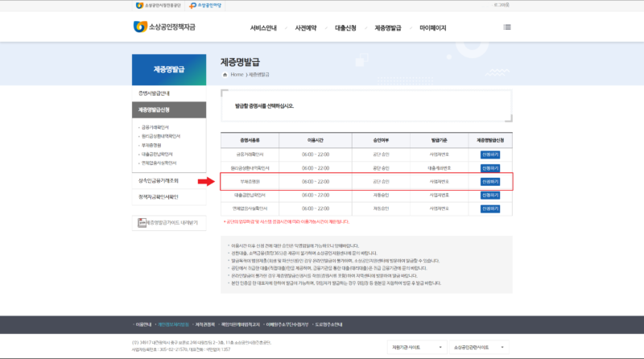Select 증명서발급안내 in the sidebar
This screenshot has height=359, width=644.
tap(169, 93)
